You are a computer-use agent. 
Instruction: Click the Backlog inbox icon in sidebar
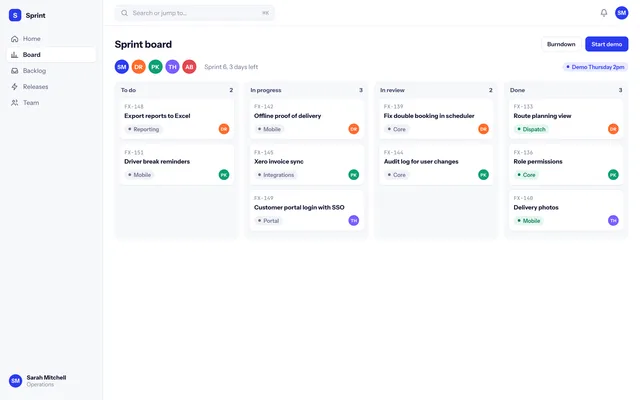15,71
